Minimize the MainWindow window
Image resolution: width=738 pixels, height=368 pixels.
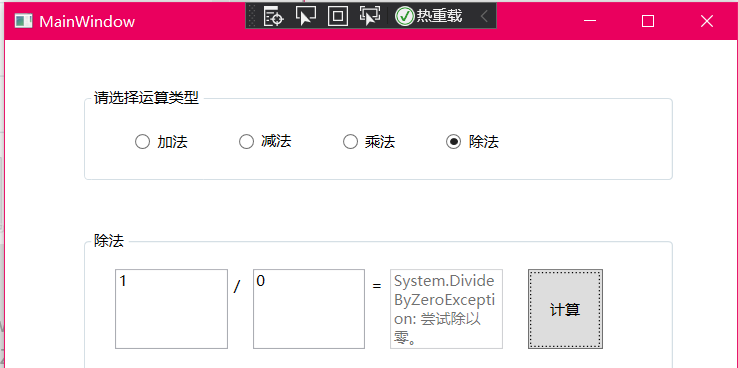click(590, 21)
